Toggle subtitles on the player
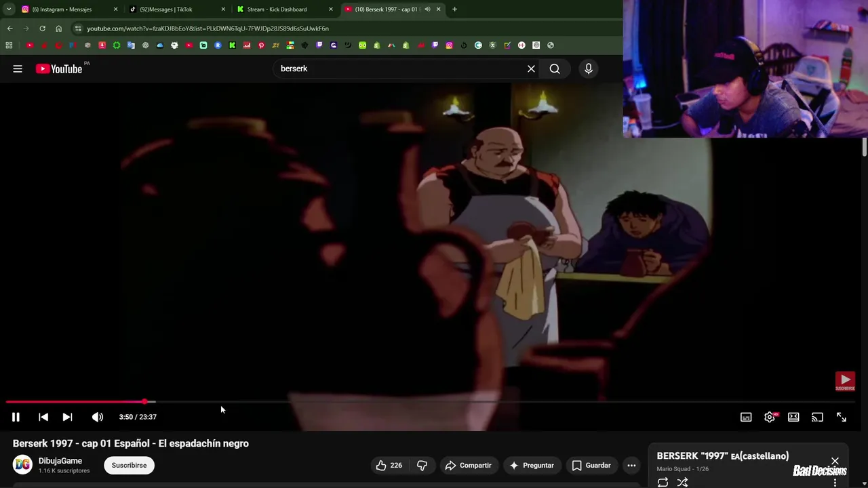This screenshot has width=868, height=488. [x=746, y=417]
